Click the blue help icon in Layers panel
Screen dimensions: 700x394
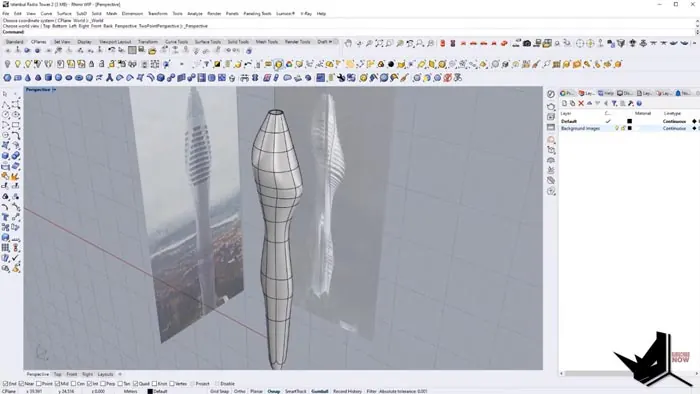[x=639, y=103]
